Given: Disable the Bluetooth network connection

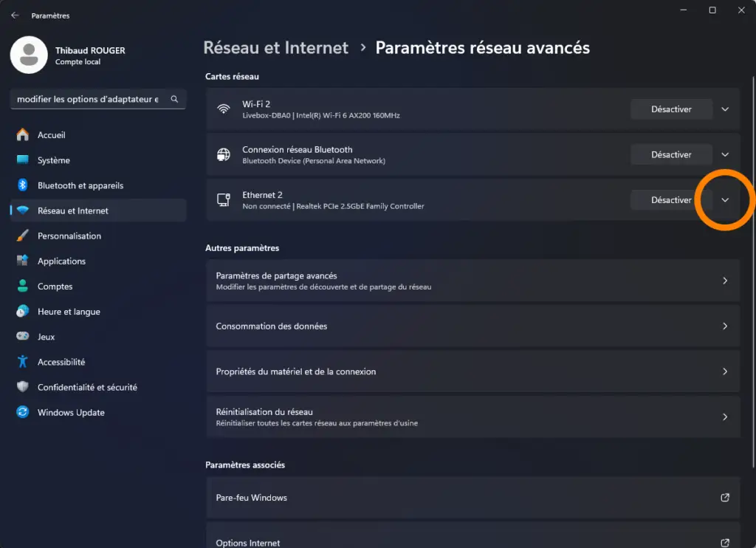Looking at the screenshot, I should [x=671, y=154].
